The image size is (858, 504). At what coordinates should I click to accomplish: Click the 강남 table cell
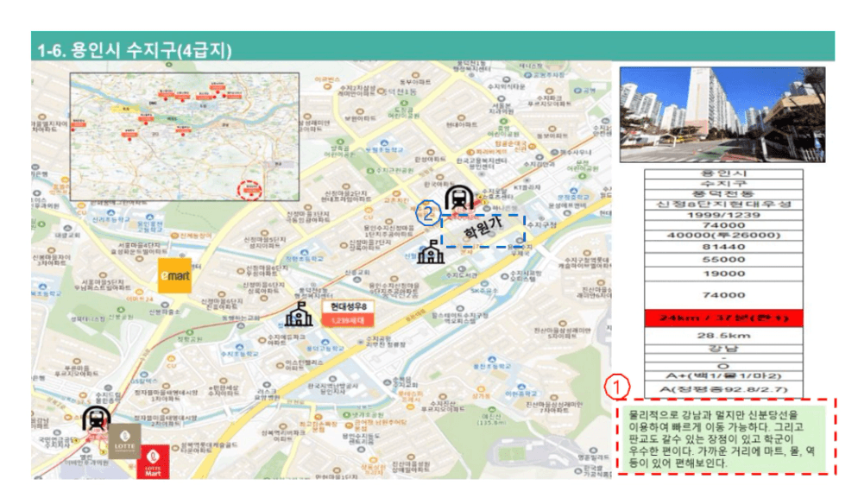pos(723,349)
